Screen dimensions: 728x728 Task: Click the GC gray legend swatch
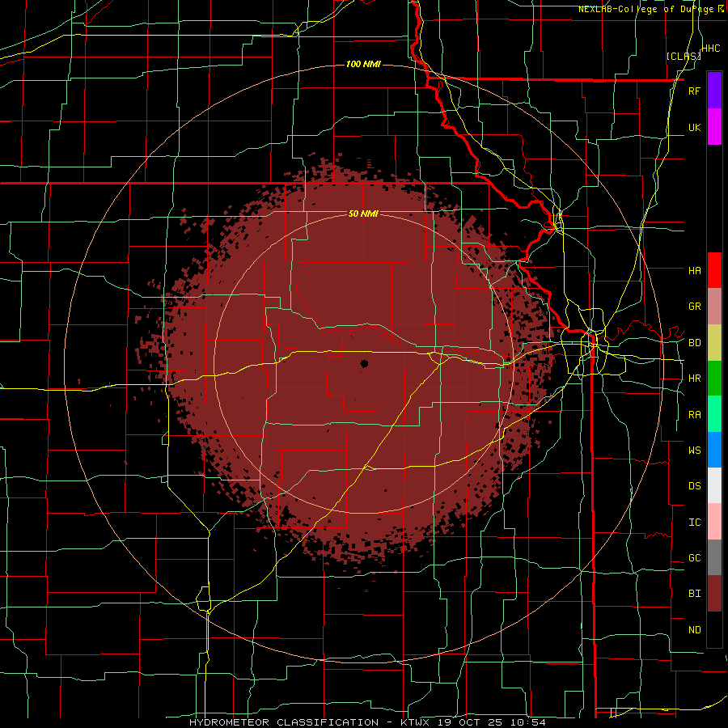tap(714, 557)
